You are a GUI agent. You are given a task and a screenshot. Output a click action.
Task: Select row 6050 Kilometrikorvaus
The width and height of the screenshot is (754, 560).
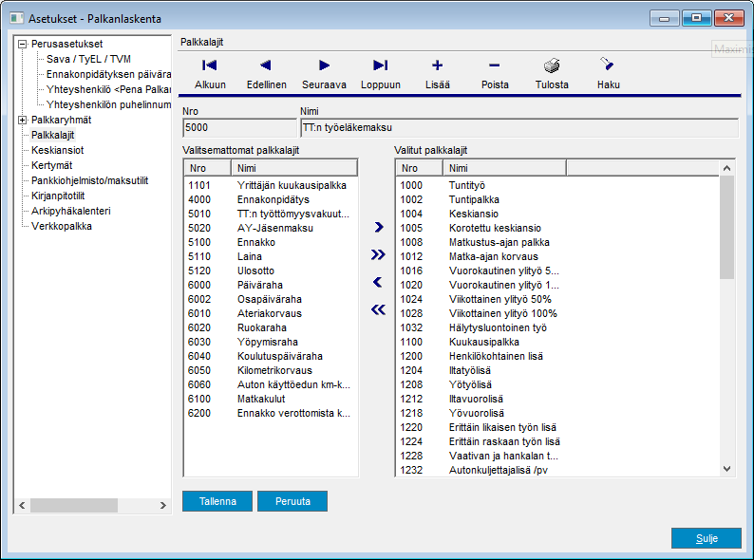271,370
